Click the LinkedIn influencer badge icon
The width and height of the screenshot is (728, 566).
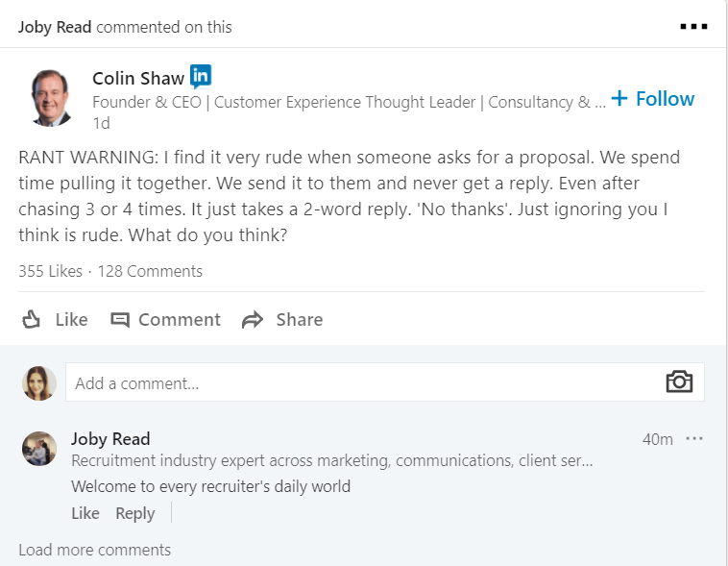(x=201, y=77)
